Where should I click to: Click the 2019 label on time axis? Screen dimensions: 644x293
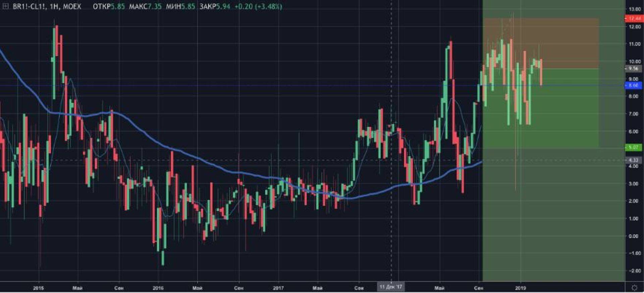pyautogui.click(x=520, y=288)
